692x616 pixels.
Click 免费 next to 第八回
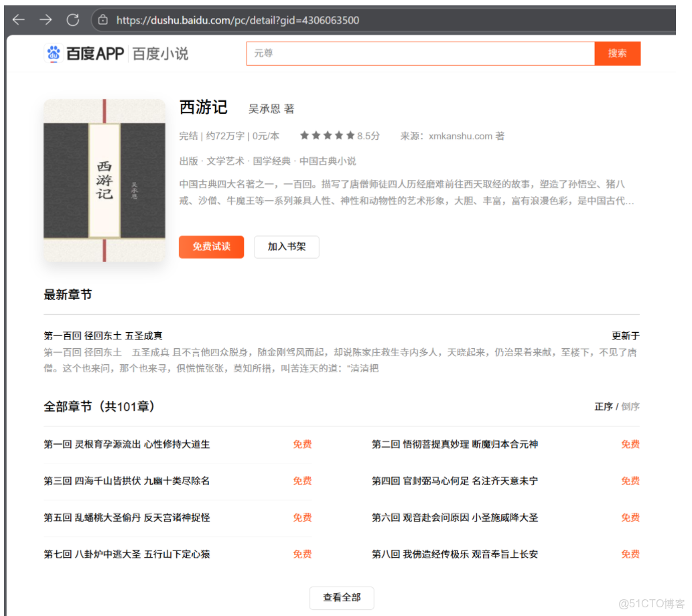pyautogui.click(x=629, y=554)
